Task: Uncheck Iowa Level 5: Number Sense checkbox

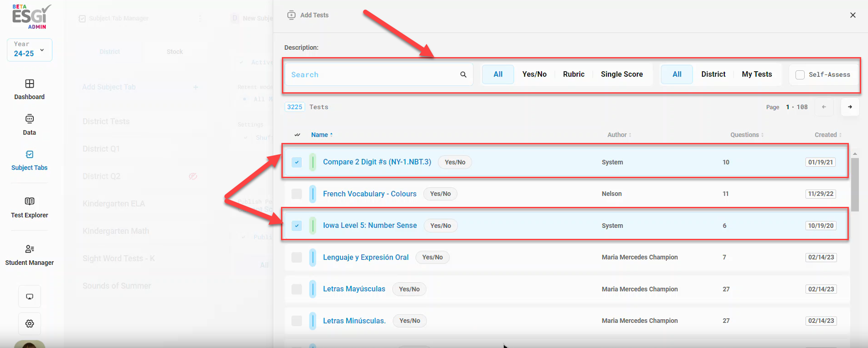Action: click(296, 226)
